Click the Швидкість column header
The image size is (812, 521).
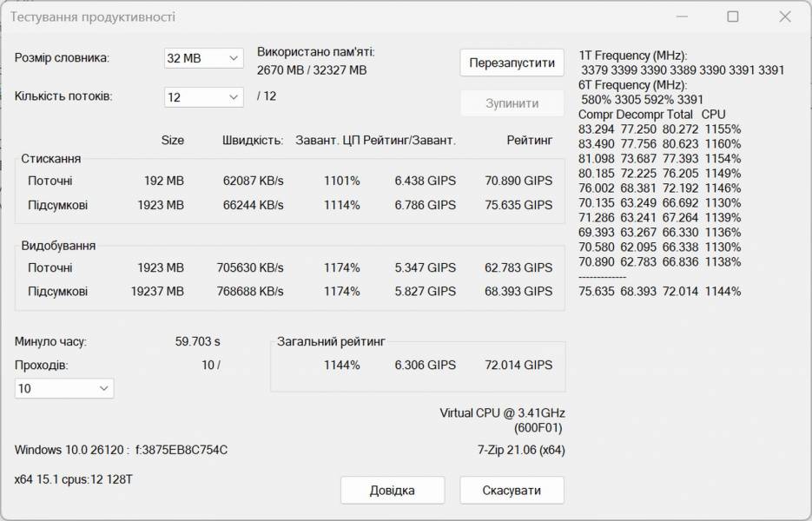click(253, 141)
